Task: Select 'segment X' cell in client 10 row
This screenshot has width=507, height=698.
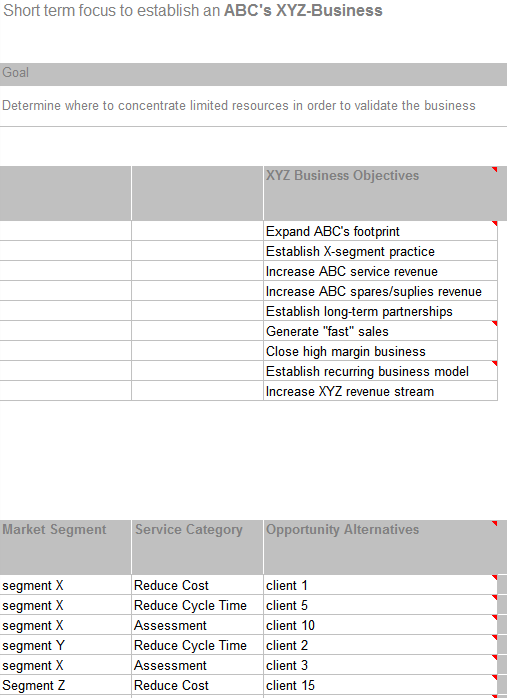Action: click(65, 625)
